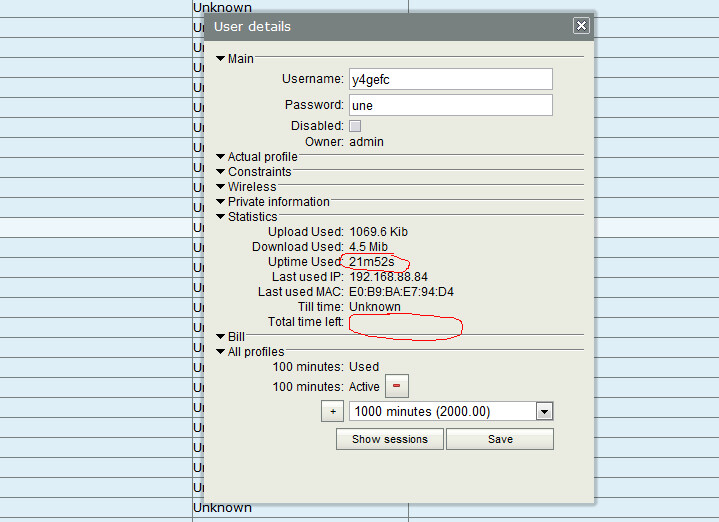Collapse the Statistics section
Image resolution: width=719 pixels, height=522 pixels.
(220, 217)
